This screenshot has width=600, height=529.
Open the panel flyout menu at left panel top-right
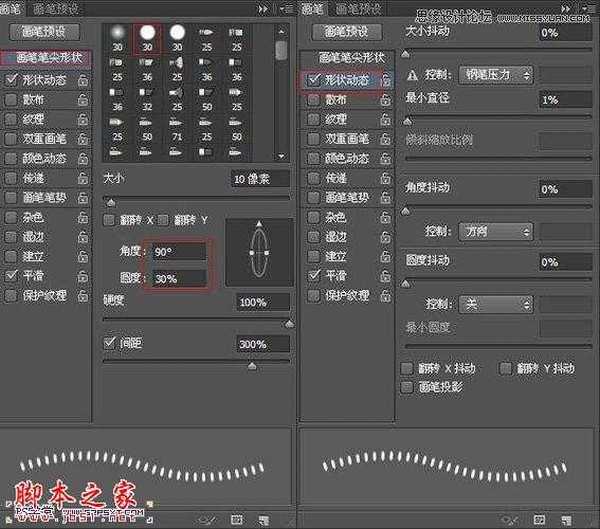coord(287,9)
